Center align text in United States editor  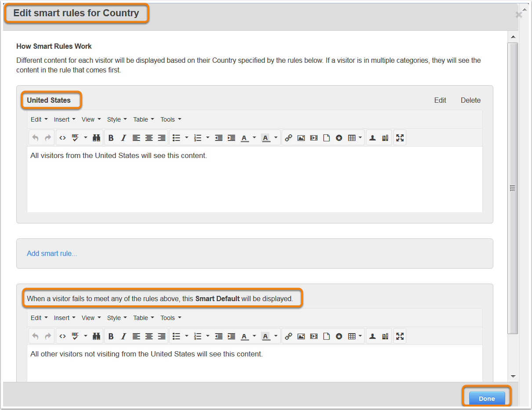[149, 138]
